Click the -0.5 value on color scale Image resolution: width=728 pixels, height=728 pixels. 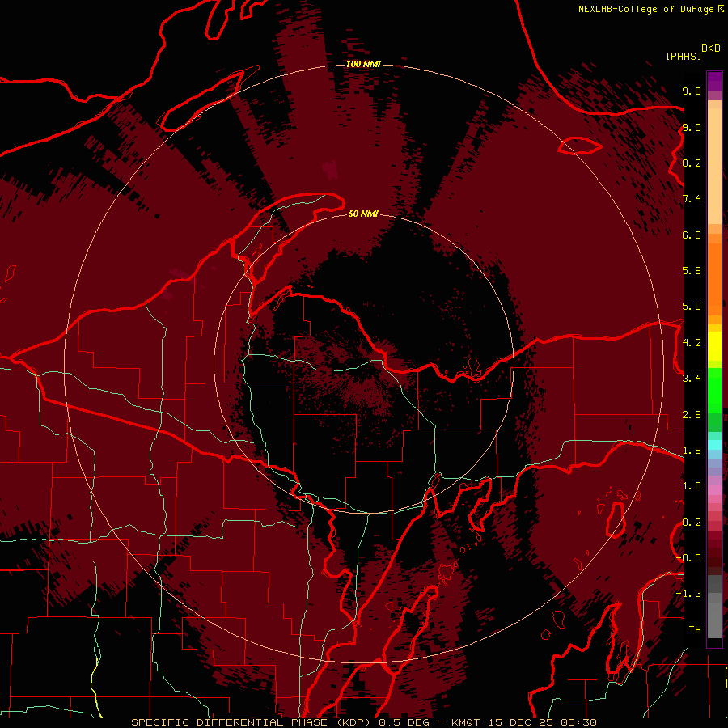click(x=688, y=558)
